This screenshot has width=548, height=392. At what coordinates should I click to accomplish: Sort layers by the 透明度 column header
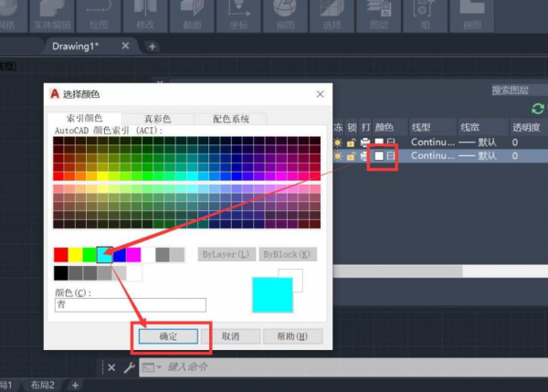click(x=526, y=127)
